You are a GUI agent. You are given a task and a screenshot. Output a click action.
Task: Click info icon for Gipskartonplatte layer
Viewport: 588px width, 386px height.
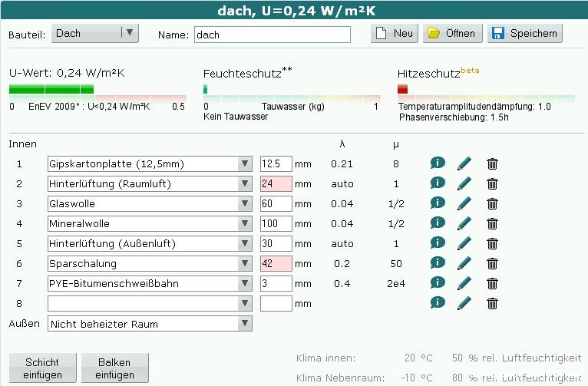pyautogui.click(x=438, y=163)
